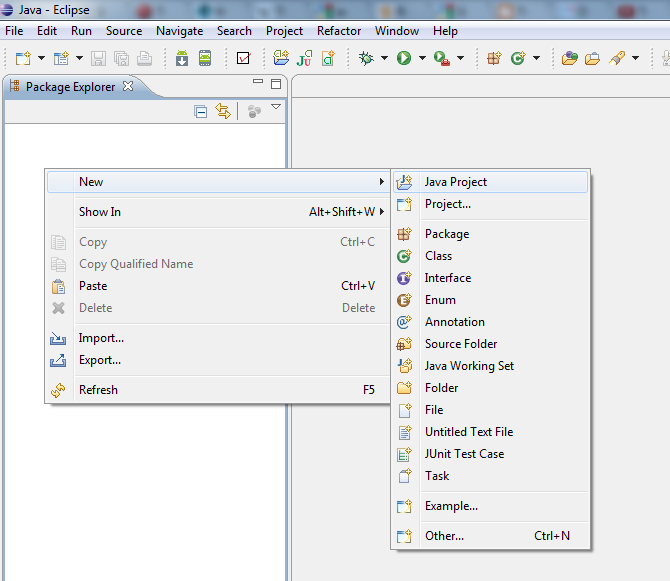Choose Untitled Text File from the submenu
Screen dimensions: 670x581
click(490, 432)
